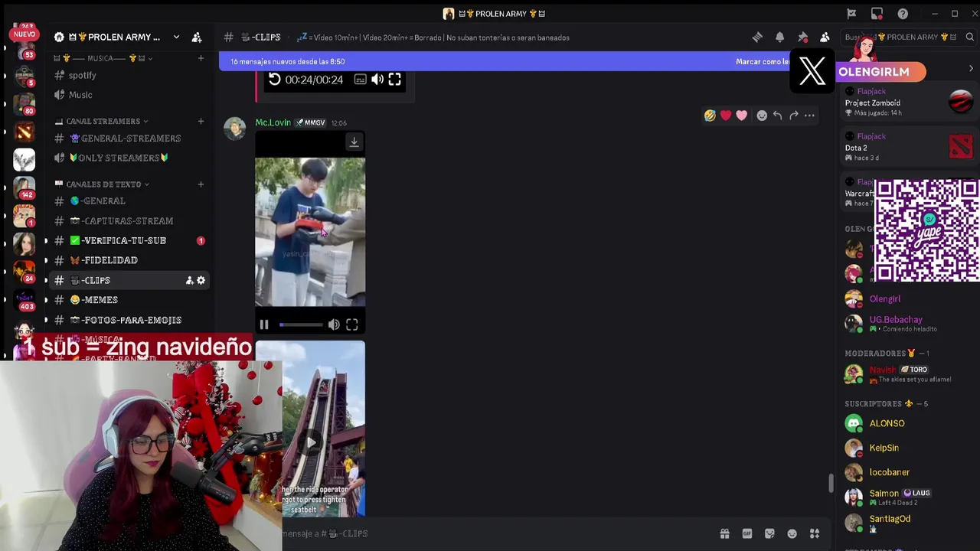Create invite for the -CLIPS channel

click(188, 280)
